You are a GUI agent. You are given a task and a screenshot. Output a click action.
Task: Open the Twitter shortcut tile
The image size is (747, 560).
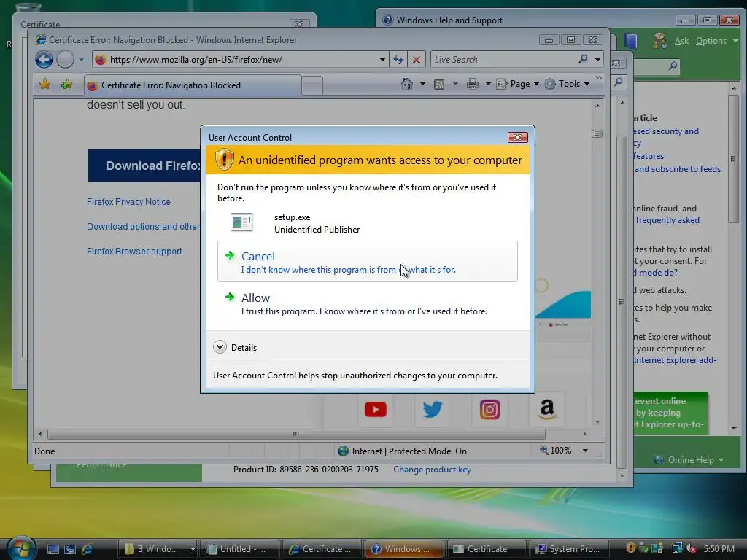[433, 410]
